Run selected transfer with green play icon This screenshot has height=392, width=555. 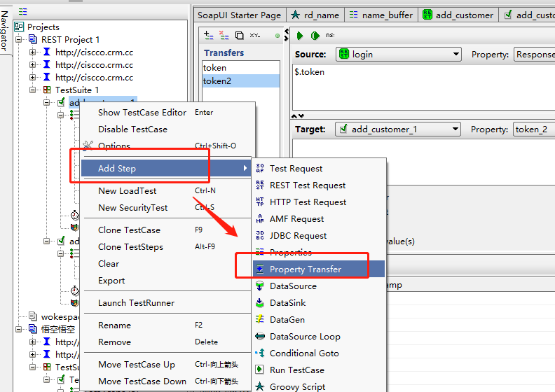pyautogui.click(x=300, y=35)
